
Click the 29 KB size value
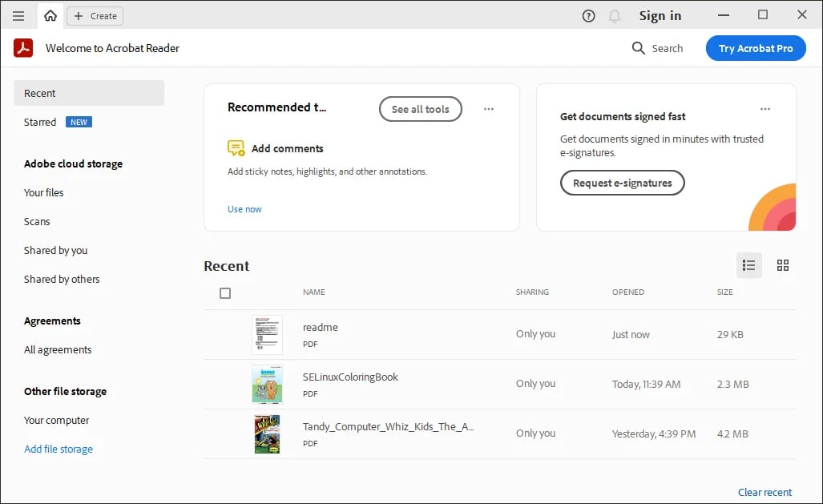(730, 334)
